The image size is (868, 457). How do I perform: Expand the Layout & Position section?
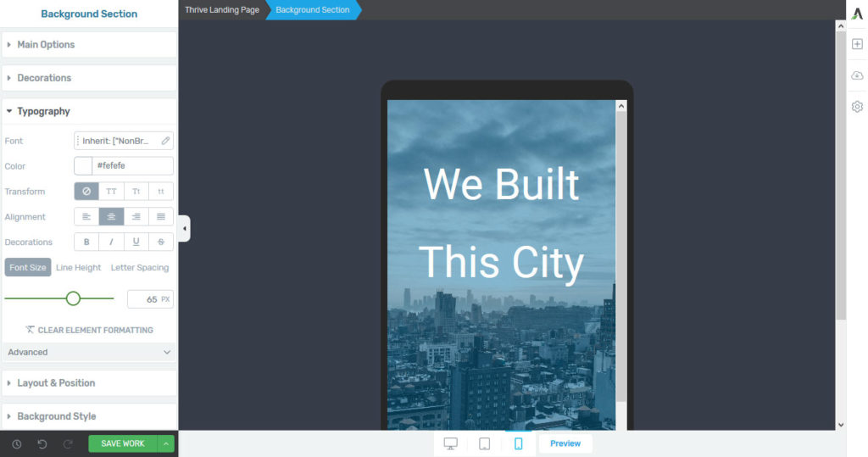[89, 382]
